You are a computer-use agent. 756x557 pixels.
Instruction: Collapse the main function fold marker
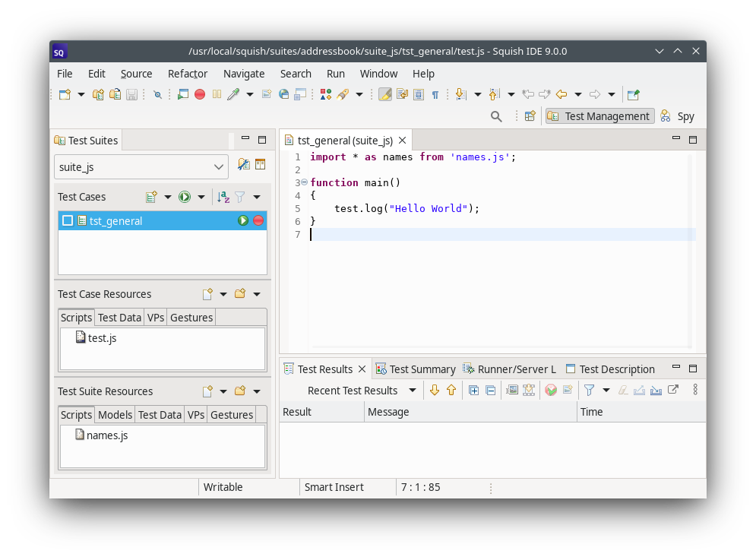(304, 182)
